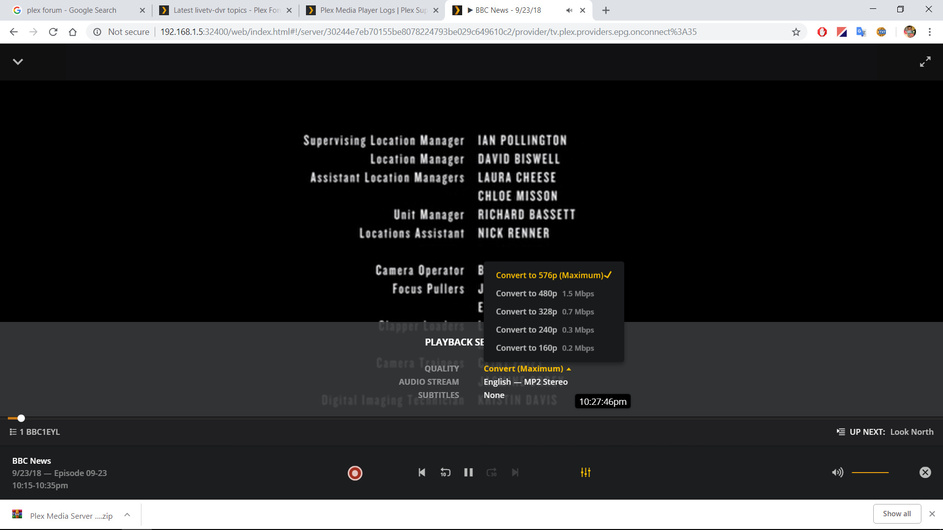This screenshot has height=530, width=943.
Task: Open the Opera-style red extension icon
Action: point(822,32)
